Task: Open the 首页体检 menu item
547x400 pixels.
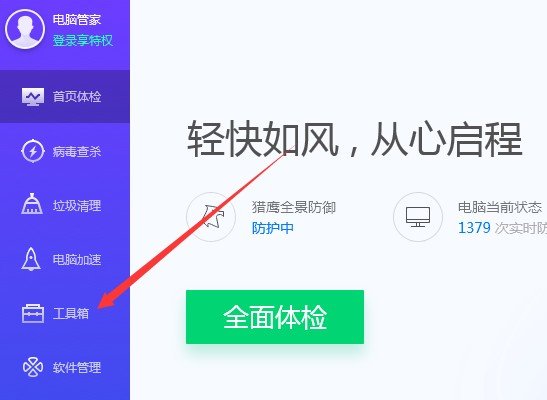Action: click(65, 97)
